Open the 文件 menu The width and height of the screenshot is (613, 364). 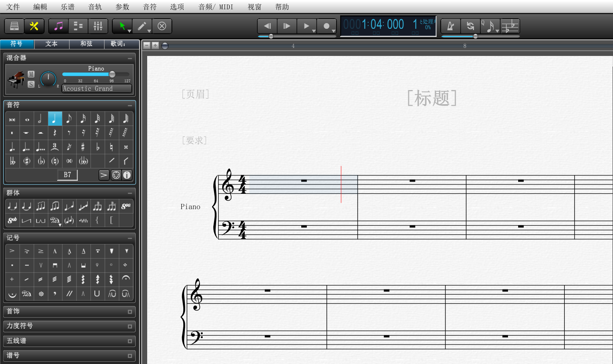point(13,7)
